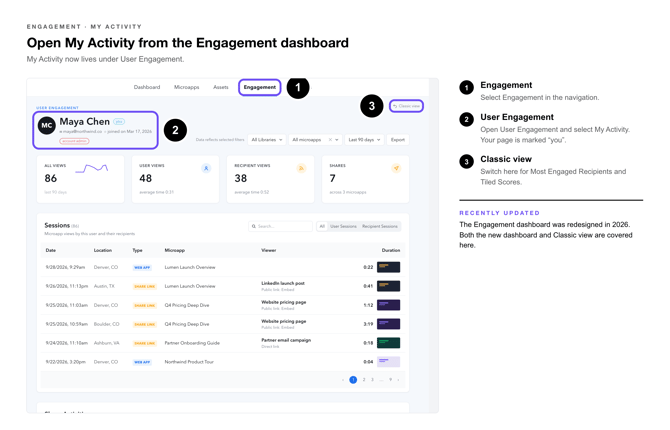Screen dimensions: 670x430
Task: Open the Dashboard tab
Action: [x=147, y=87]
